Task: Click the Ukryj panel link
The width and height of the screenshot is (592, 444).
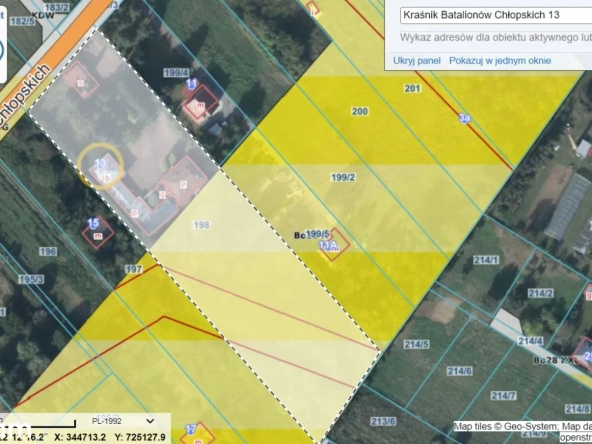Action: point(417,61)
